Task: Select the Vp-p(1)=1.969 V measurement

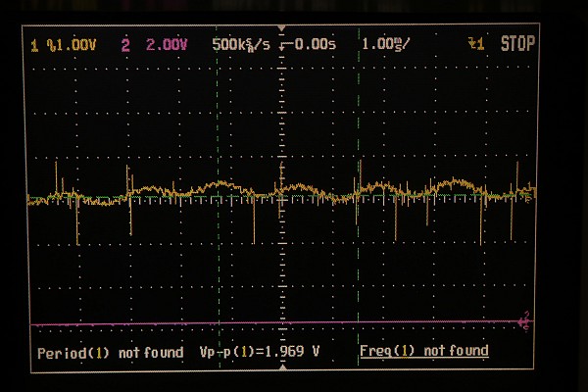Action: (259, 352)
